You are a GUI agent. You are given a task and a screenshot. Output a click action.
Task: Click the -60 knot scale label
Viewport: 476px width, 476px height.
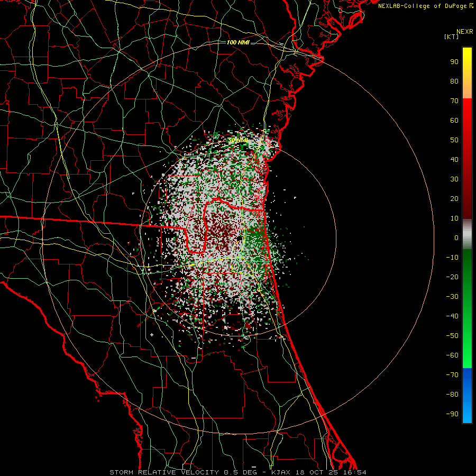(452, 355)
